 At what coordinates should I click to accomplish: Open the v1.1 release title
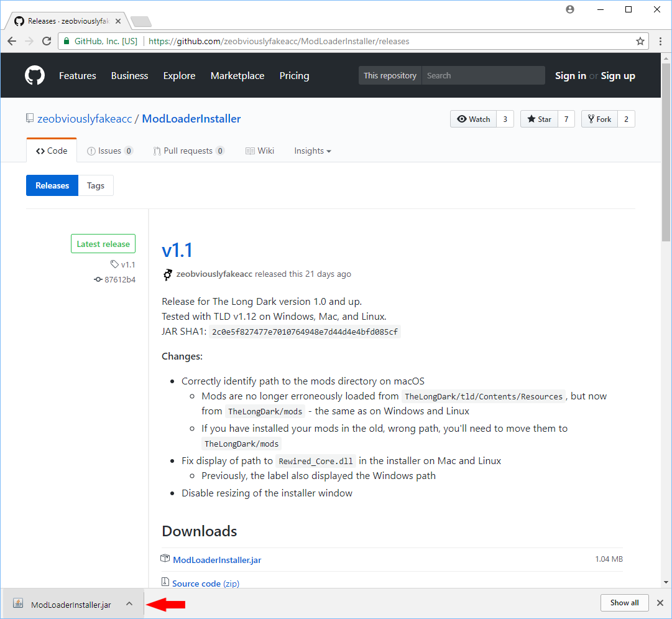point(177,250)
